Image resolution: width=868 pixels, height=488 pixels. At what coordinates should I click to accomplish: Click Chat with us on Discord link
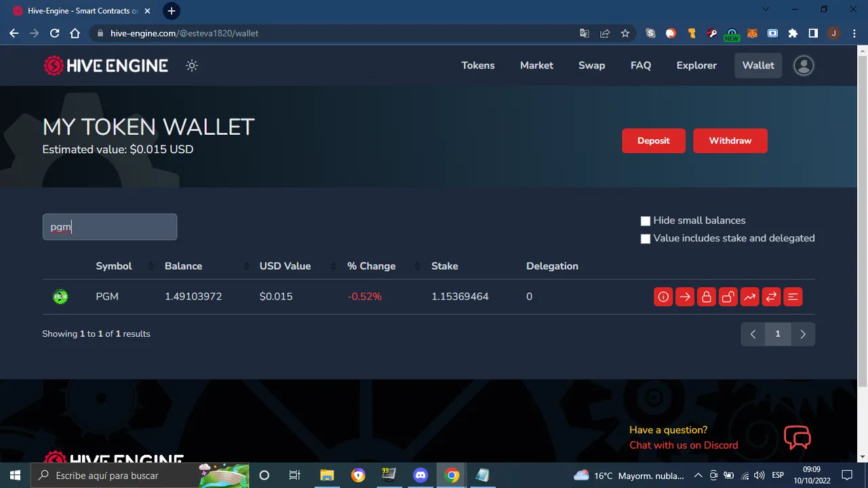click(684, 445)
